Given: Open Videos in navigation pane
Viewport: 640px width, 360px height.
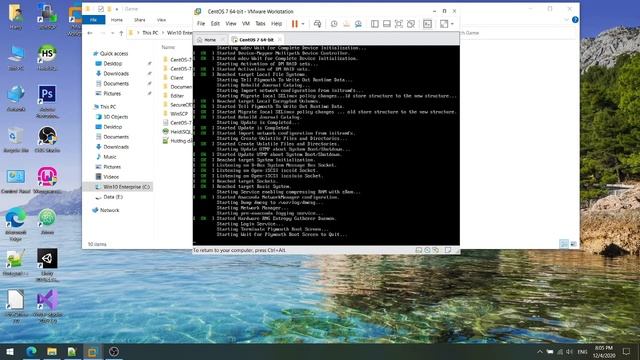Looking at the screenshot, I should (x=111, y=177).
